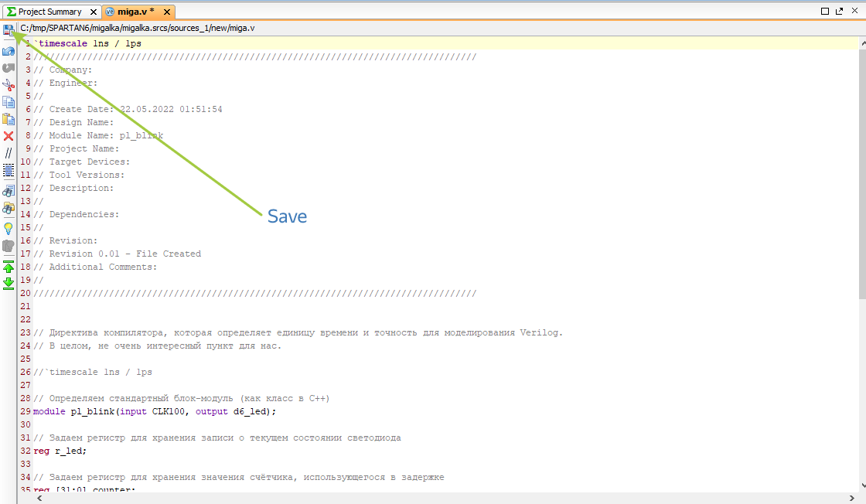Click line number 30 in gutter

tap(26, 425)
